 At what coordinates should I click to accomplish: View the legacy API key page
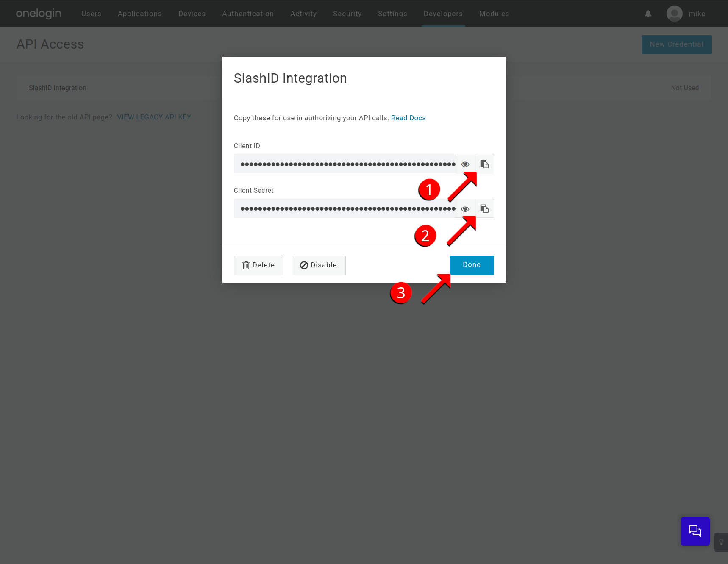154,117
